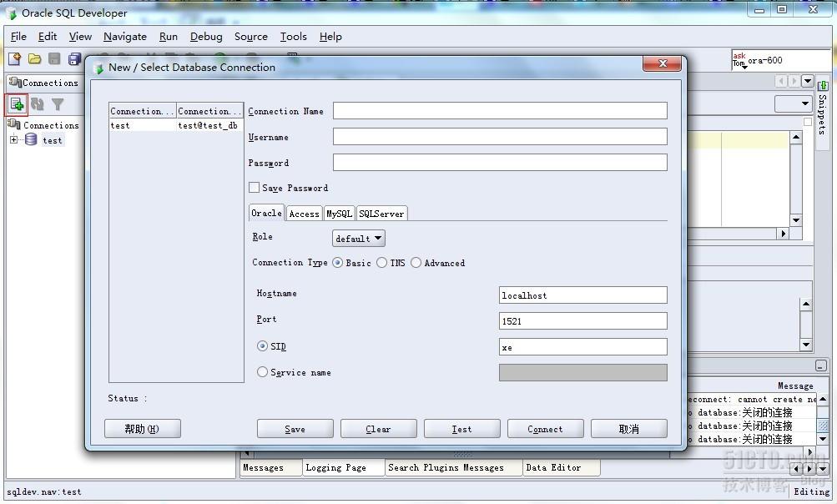Switch to the SQLServer tab
This screenshot has width=837, height=504.
click(x=381, y=214)
